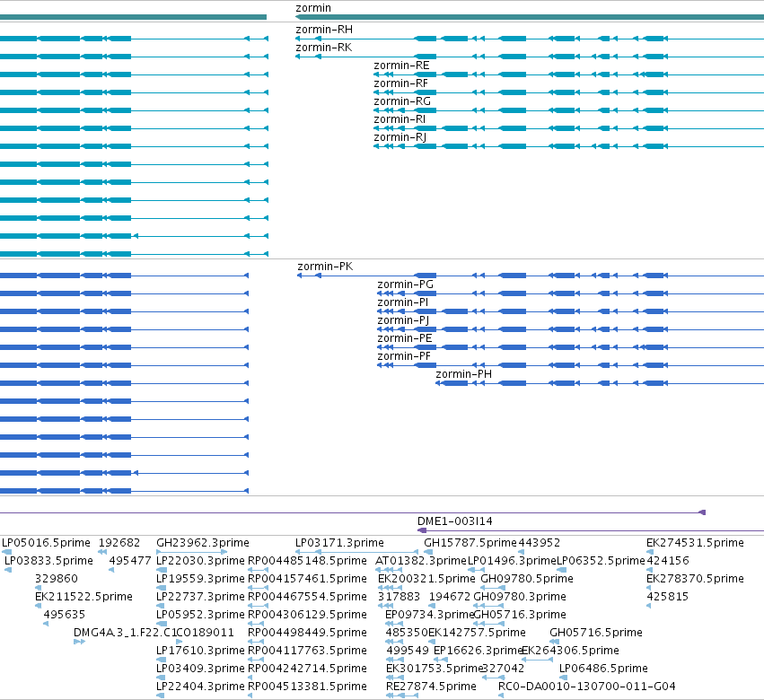Select RP004467554.5prime EST label
764x700 pixels.
(307, 597)
